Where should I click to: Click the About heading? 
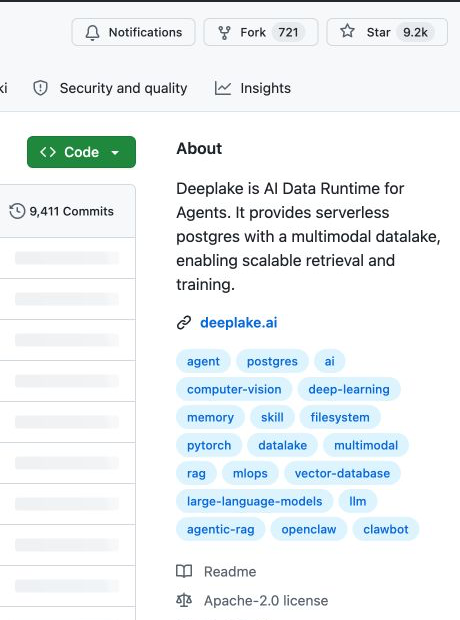199,149
